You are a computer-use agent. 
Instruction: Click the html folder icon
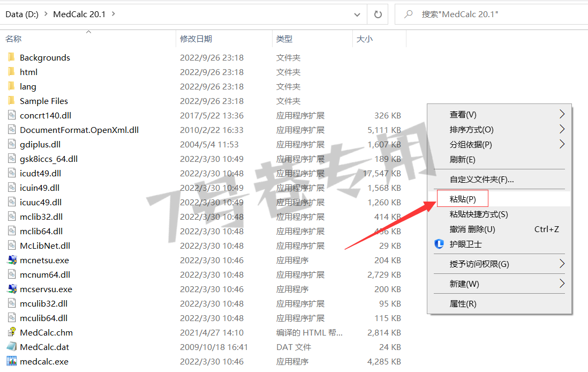pyautogui.click(x=12, y=72)
